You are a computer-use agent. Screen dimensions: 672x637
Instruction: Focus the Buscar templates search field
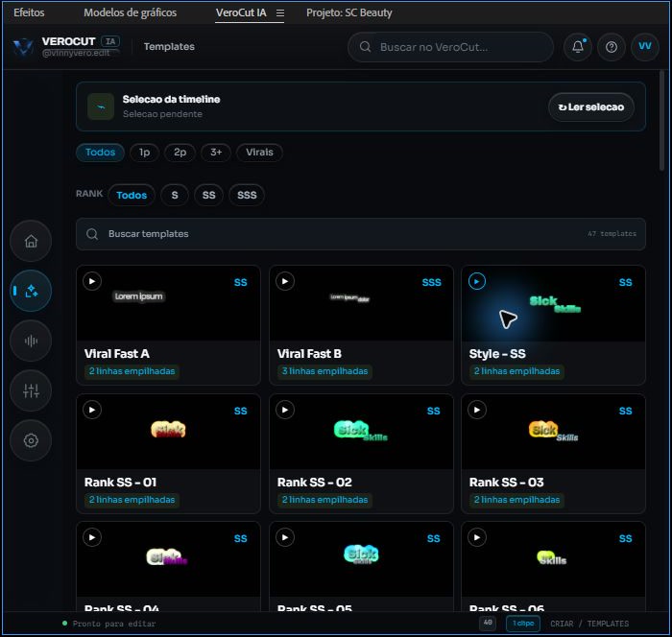pos(360,234)
